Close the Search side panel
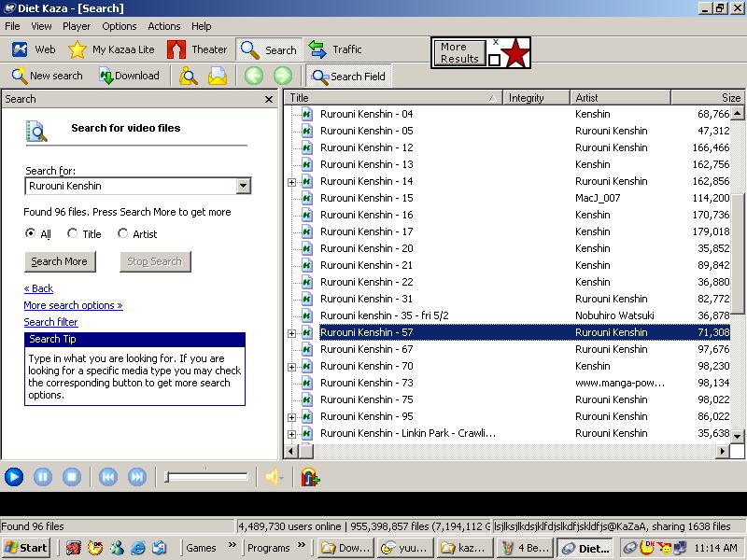This screenshot has width=747, height=560. point(269,99)
